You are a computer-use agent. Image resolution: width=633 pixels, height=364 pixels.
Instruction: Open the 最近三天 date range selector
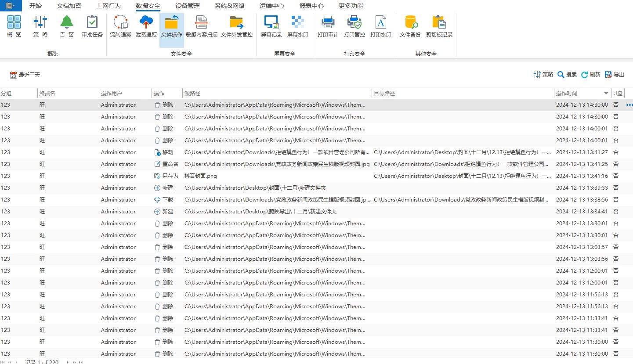[x=25, y=75]
